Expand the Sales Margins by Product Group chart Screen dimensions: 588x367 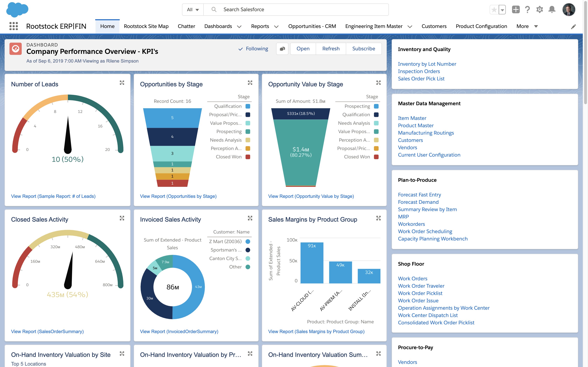(x=378, y=218)
